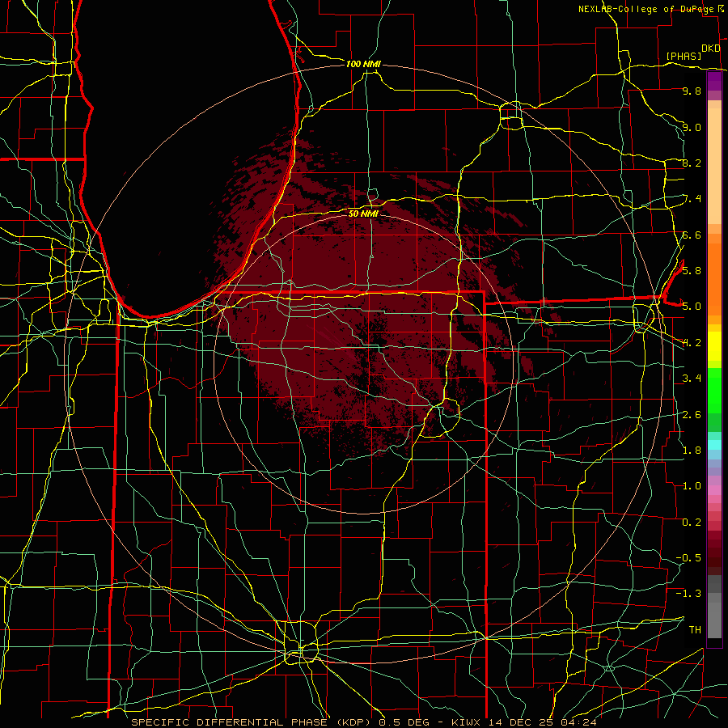Click the "100 NMI" range ring label

pos(363,64)
